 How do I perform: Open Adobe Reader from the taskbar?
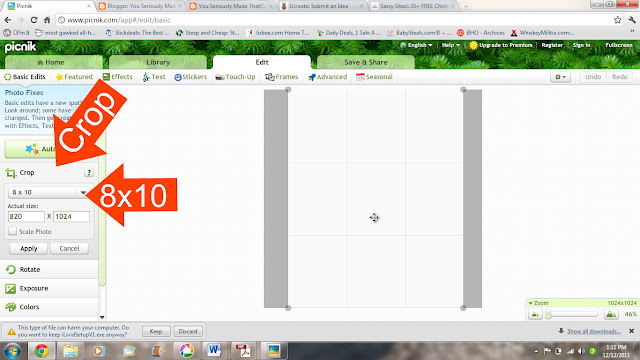point(243,351)
